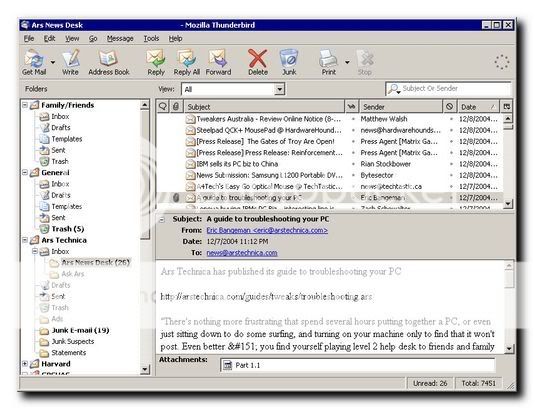Sort messages by Sender column

(x=401, y=106)
